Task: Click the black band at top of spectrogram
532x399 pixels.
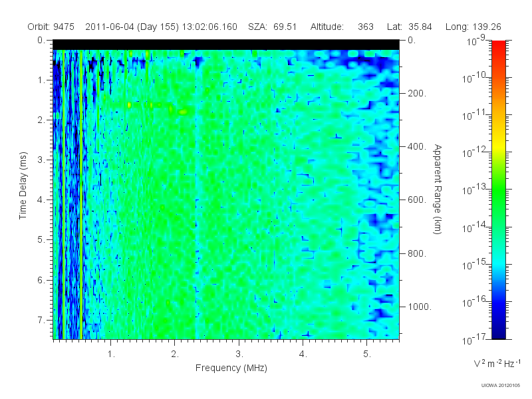Action: [226, 45]
